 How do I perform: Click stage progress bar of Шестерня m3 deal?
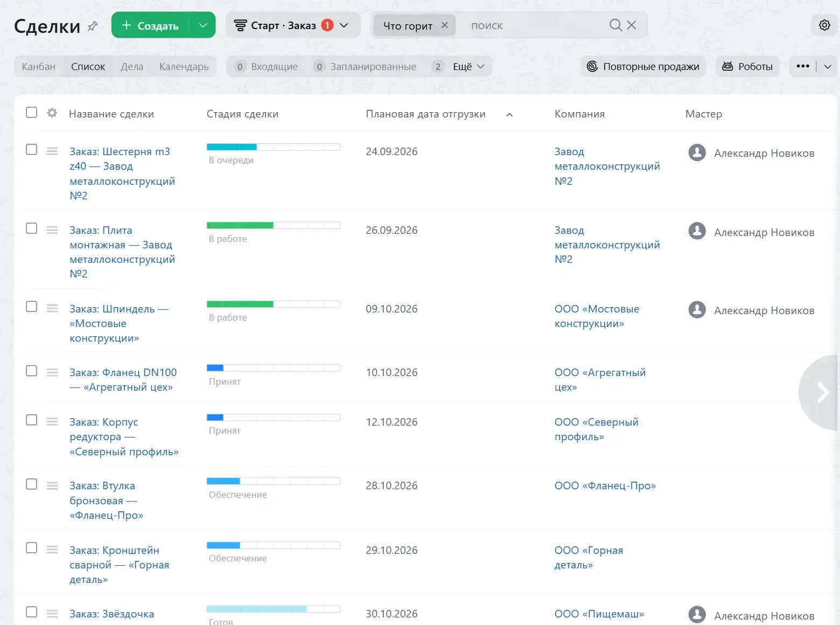click(x=274, y=147)
